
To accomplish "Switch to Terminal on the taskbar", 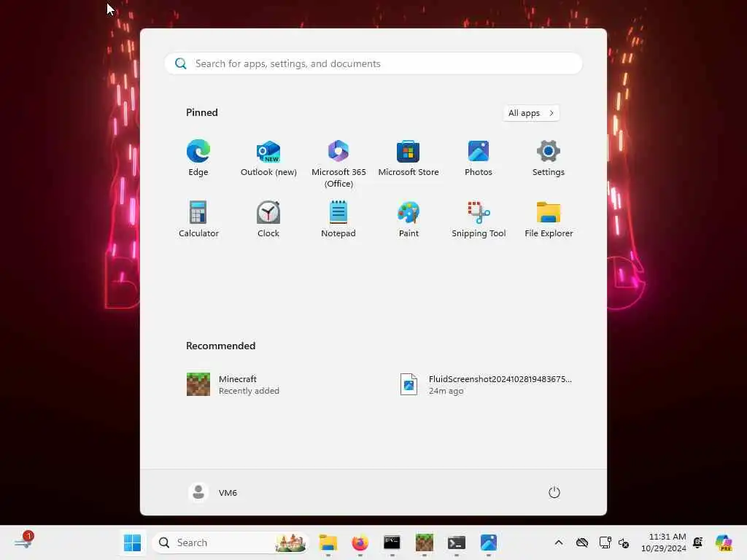I will coord(456,542).
